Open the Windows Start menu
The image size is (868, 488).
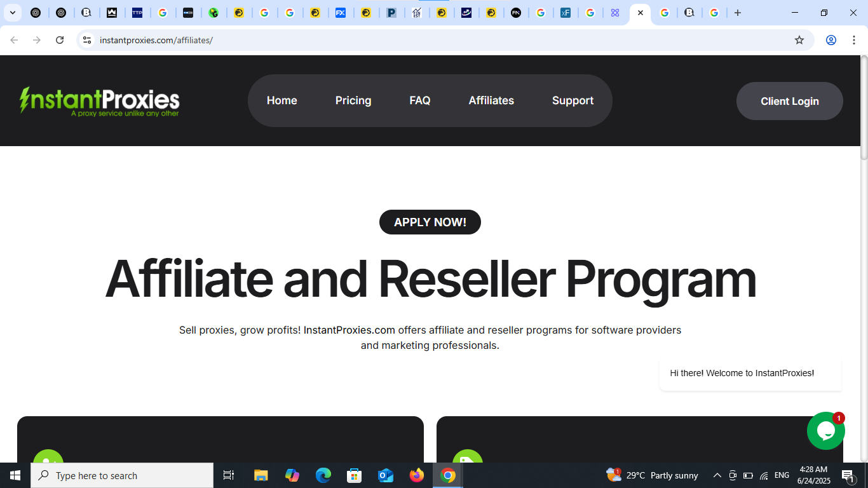15,475
